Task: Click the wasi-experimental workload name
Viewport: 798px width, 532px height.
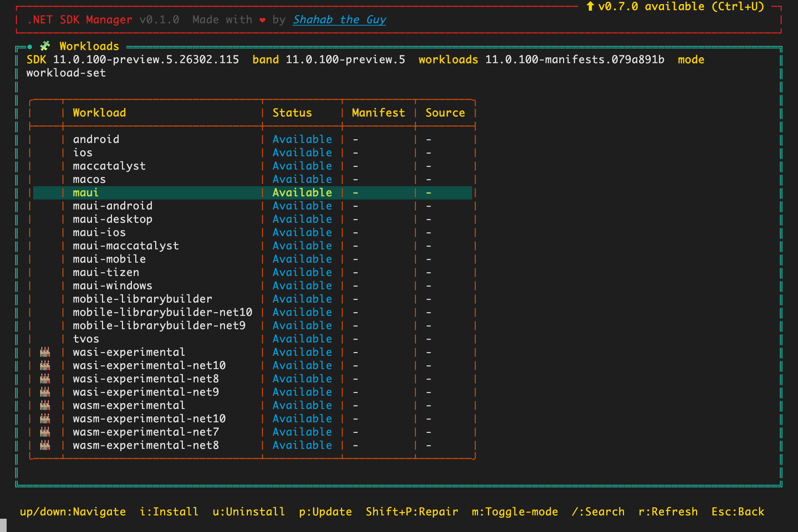Action: (129, 352)
